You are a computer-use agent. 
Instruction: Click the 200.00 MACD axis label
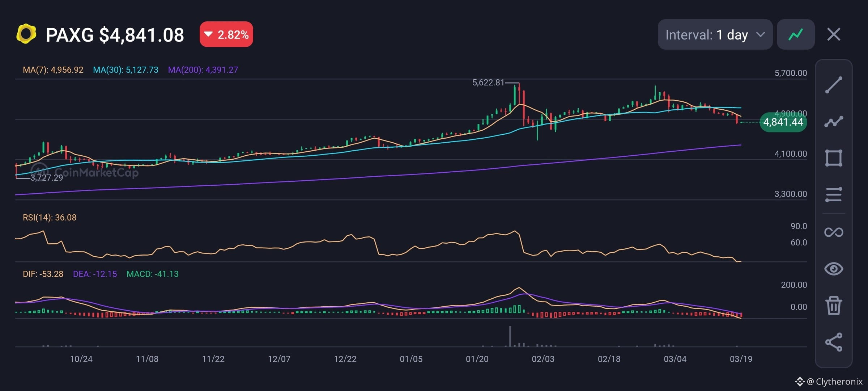(x=794, y=285)
